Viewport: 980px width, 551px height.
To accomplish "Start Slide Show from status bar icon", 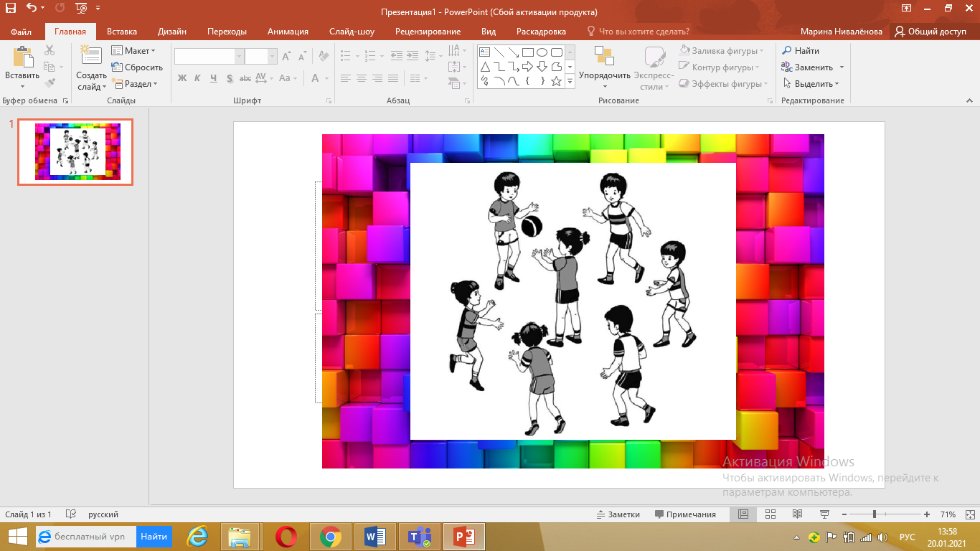I will (824, 514).
